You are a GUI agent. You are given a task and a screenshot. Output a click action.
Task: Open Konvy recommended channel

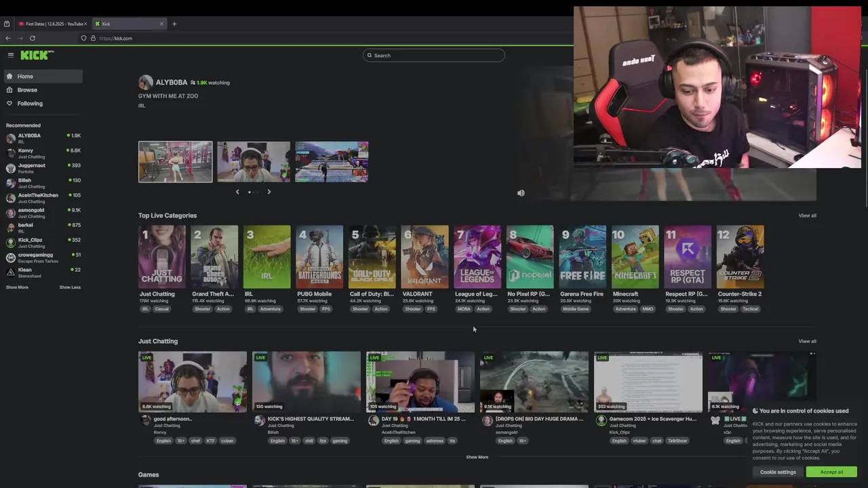(x=42, y=153)
